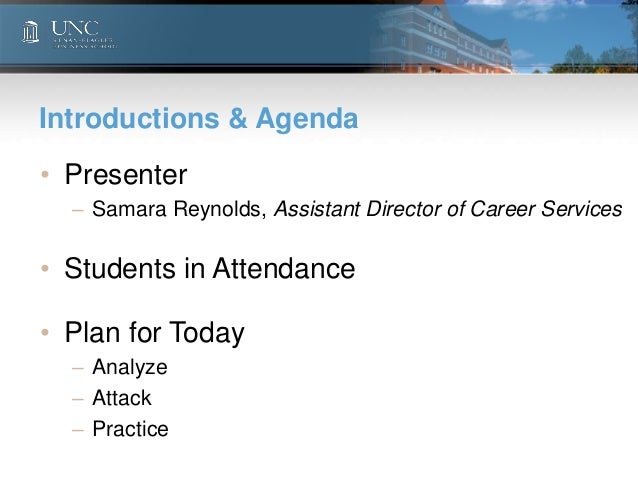Click the bullet dot beside Presenter
Image resolution: width=638 pixels, height=479 pixels.
point(45,175)
